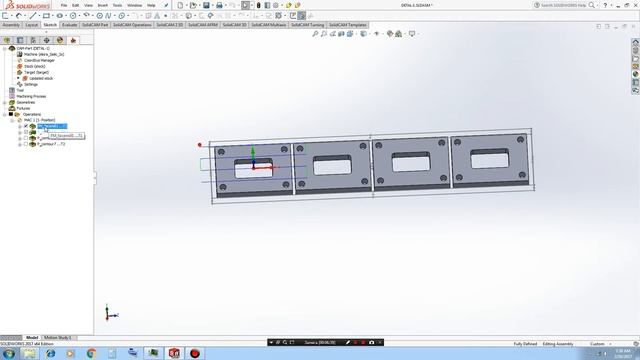This screenshot has width=640, height=360.
Task: Open the PropertyManager tab icon
Action: [20, 40]
